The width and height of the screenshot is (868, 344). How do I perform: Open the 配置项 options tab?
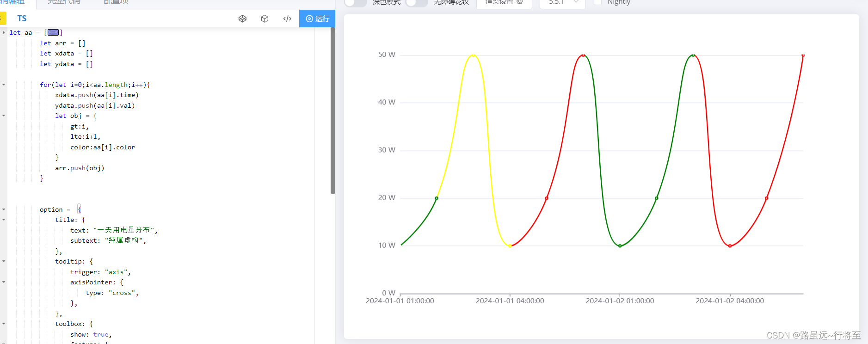116,2
